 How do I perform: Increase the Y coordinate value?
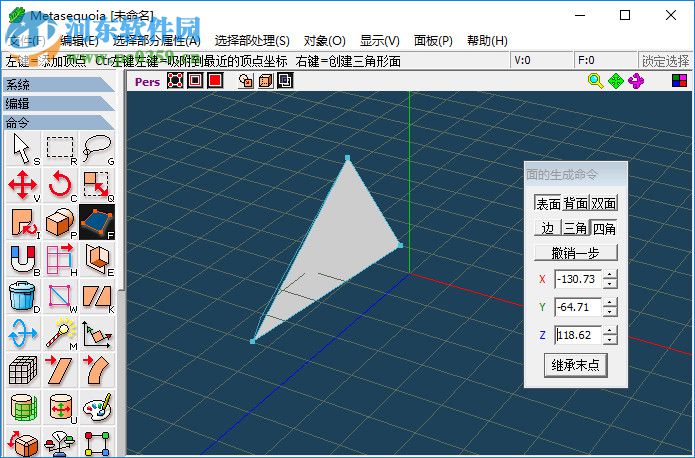tap(610, 302)
